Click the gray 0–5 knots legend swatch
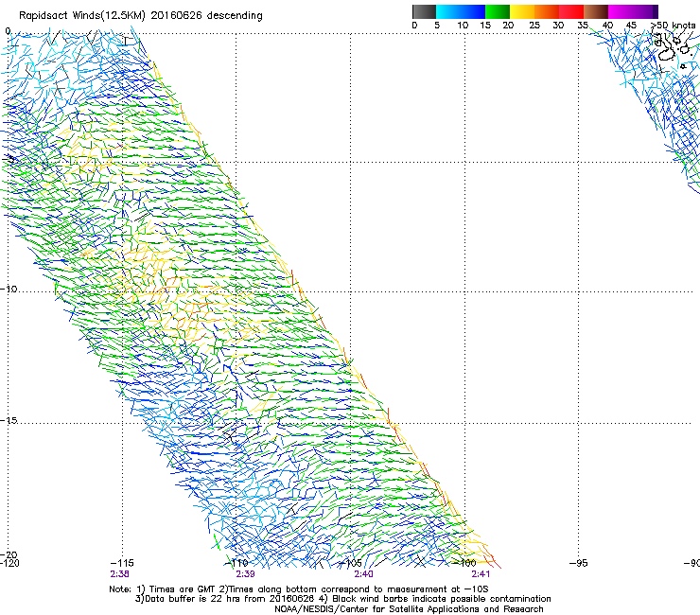The height and width of the screenshot is (615, 700). point(424,11)
